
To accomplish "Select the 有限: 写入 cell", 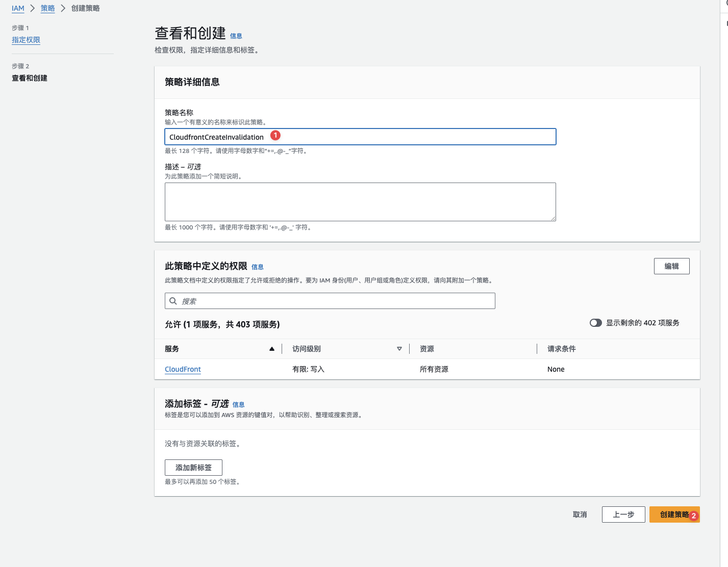I will pyautogui.click(x=308, y=369).
